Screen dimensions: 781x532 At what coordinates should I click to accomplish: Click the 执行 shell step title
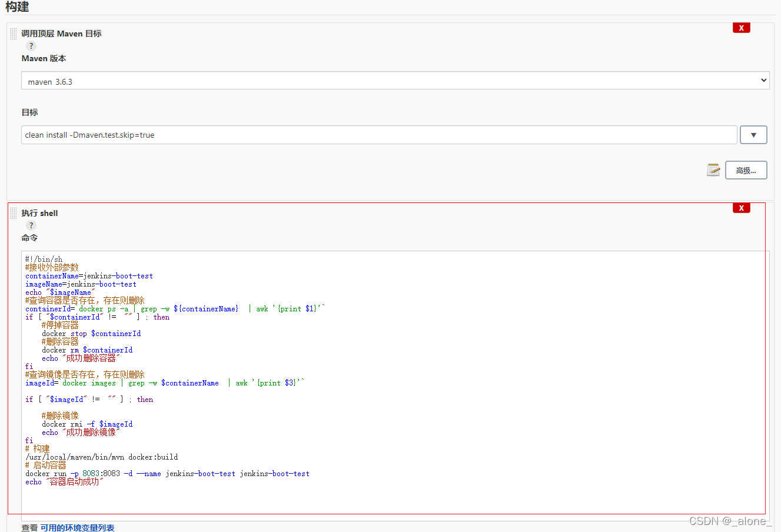pos(39,213)
